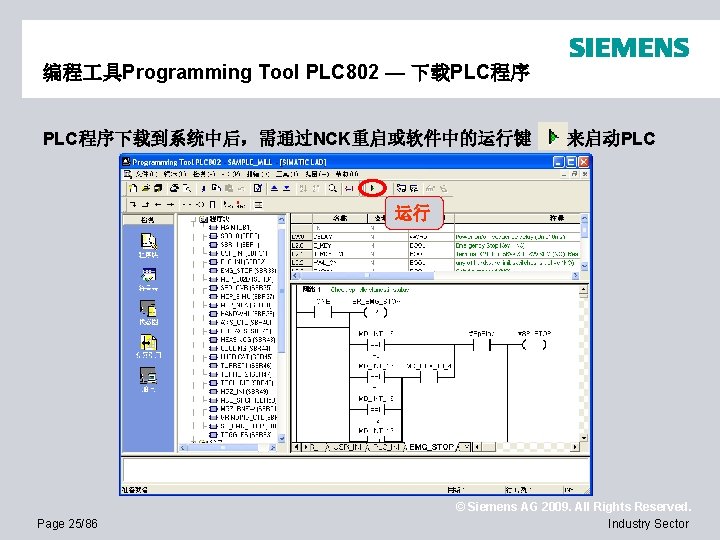The image size is (720, 540).
Task: Click project tree horizontal scrollbar right arrow
Action: click(x=273, y=447)
